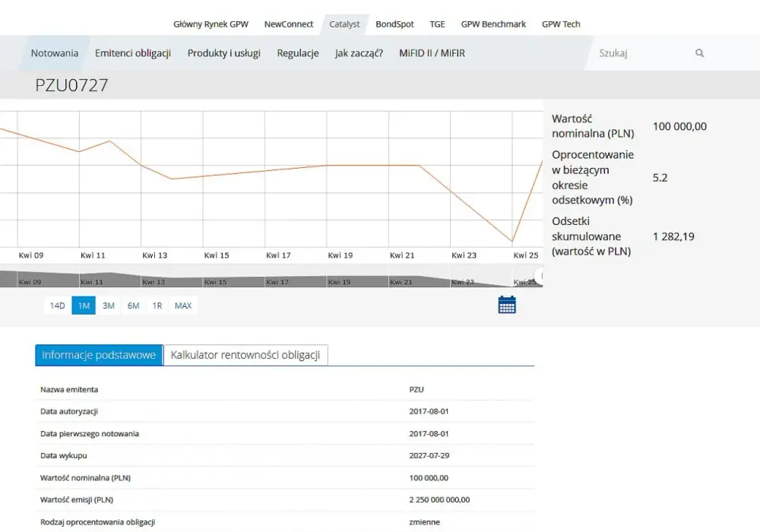Click side panel nominal value 100 000,00

coord(679,126)
